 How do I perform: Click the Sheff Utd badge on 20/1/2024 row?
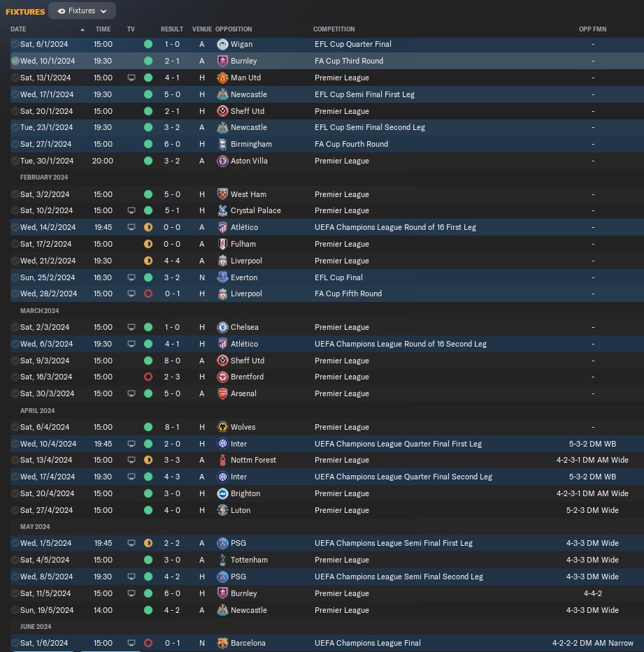point(222,111)
